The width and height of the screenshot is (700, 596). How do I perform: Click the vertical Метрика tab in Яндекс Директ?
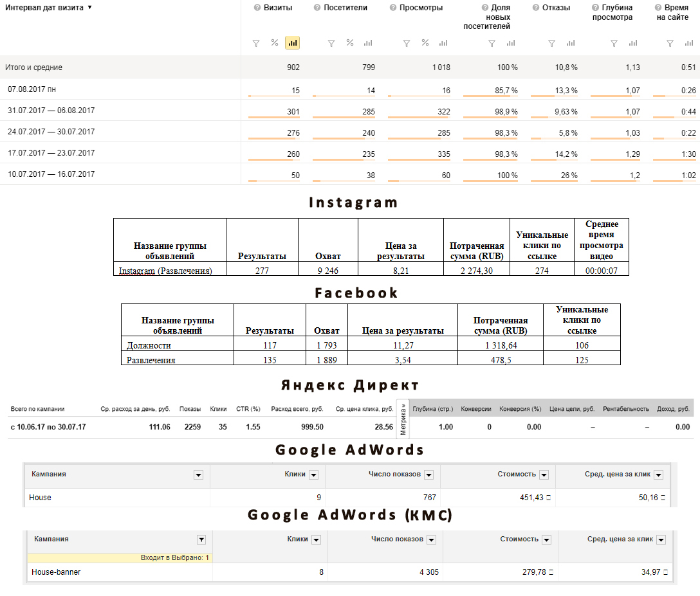coord(403,419)
